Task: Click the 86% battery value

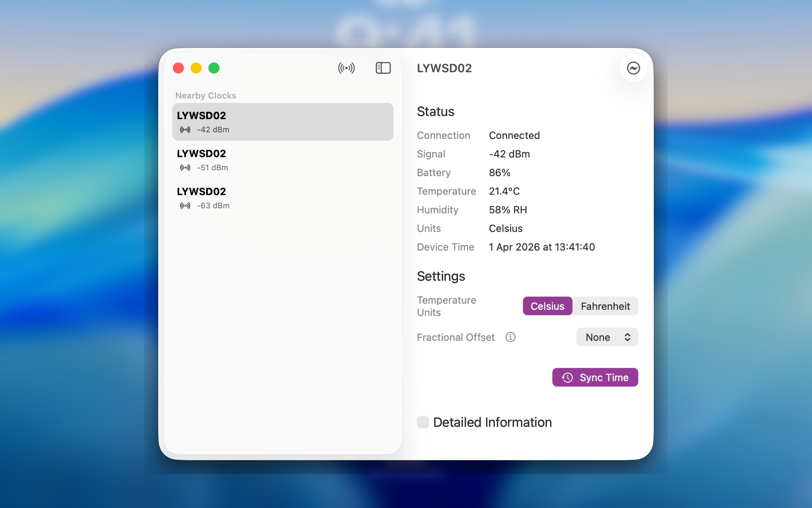Action: [499, 173]
